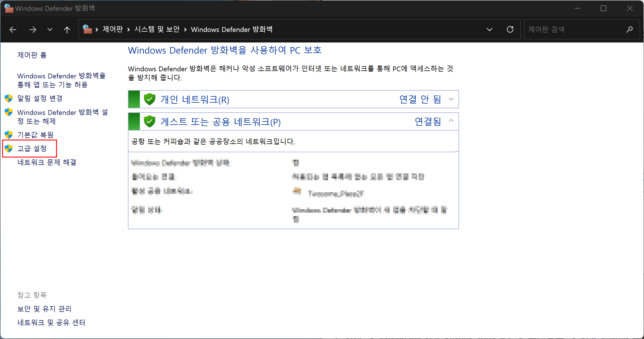Go forward with the right arrow

point(33,29)
